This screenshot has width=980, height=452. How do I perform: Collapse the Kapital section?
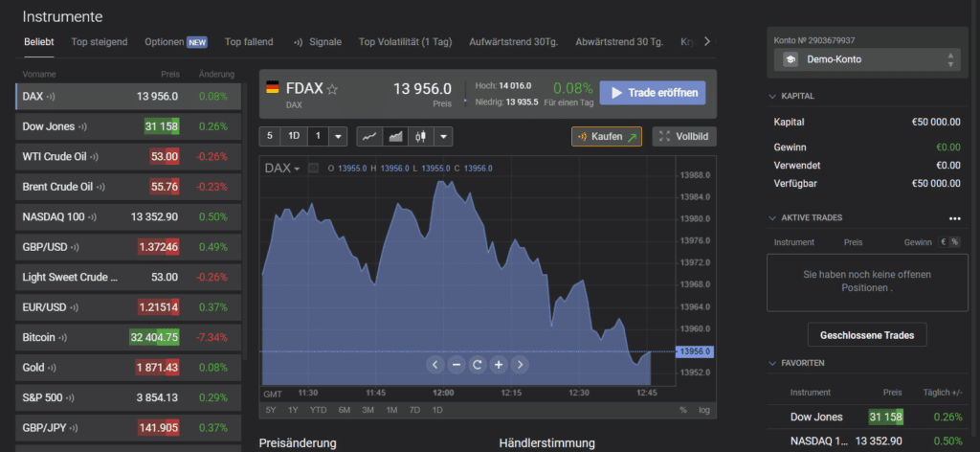773,97
